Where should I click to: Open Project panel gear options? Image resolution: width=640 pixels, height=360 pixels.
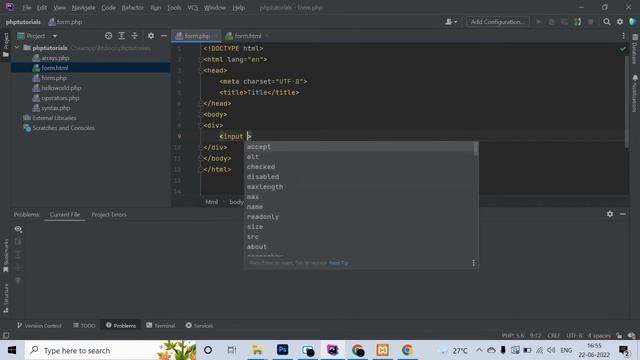[151, 36]
